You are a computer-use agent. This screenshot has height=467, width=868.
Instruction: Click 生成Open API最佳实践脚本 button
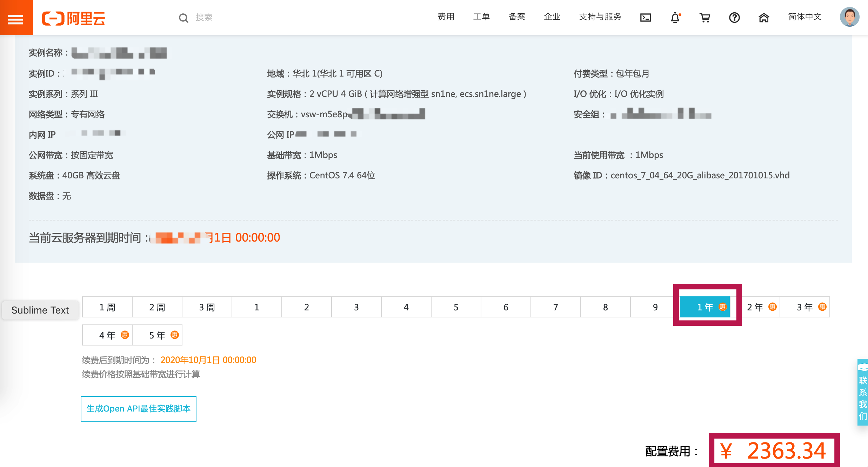[x=139, y=409]
